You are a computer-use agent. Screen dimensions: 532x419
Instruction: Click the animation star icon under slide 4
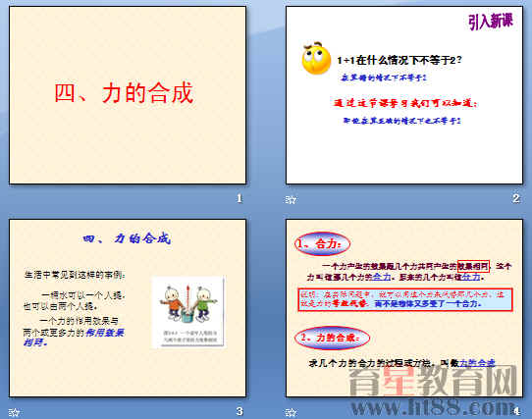(x=291, y=412)
